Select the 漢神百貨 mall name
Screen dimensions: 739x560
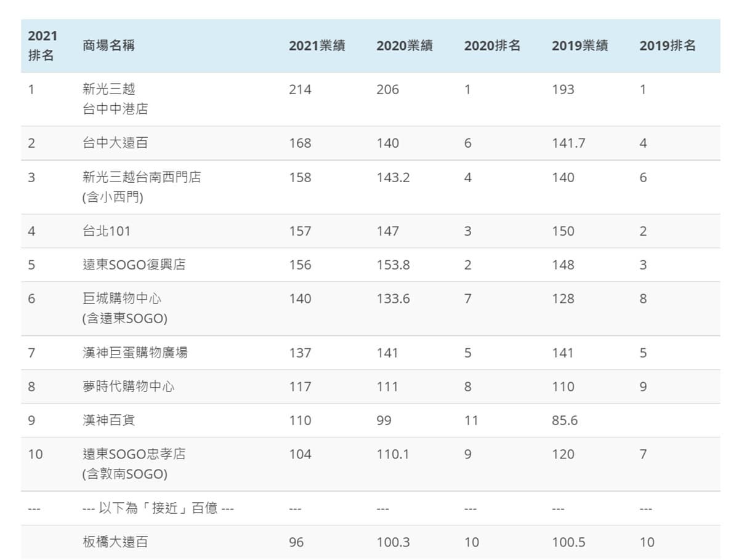[108, 420]
